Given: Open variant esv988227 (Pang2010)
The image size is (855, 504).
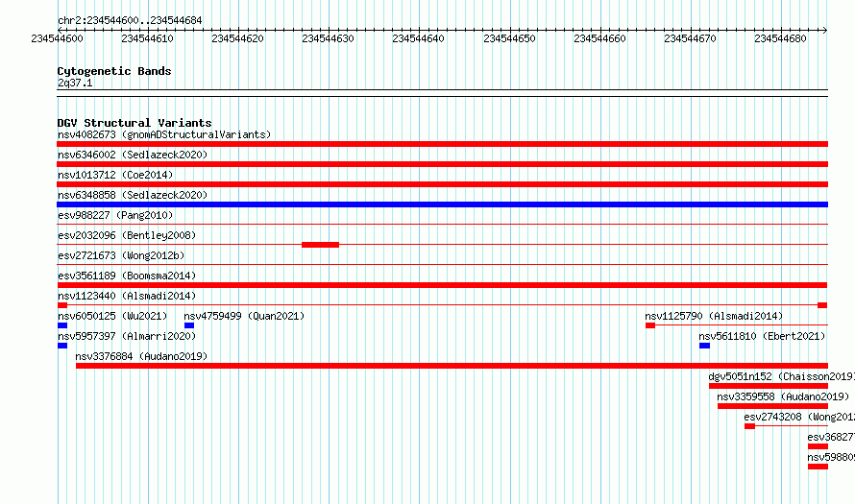Looking at the screenshot, I should [115, 215].
